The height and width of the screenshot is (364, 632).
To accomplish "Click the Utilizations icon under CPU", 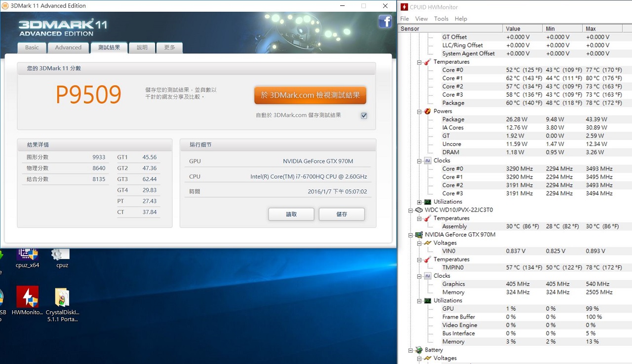I will tap(428, 202).
